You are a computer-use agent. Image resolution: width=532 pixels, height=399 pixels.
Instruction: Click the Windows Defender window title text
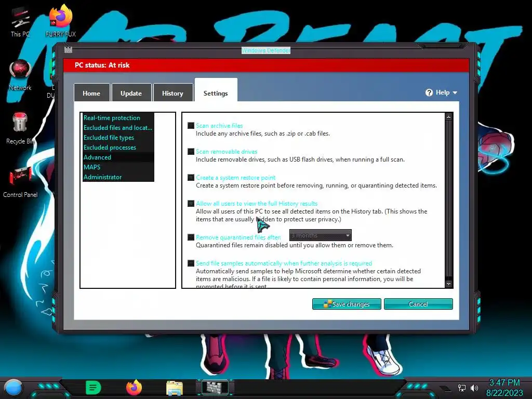pyautogui.click(x=266, y=50)
